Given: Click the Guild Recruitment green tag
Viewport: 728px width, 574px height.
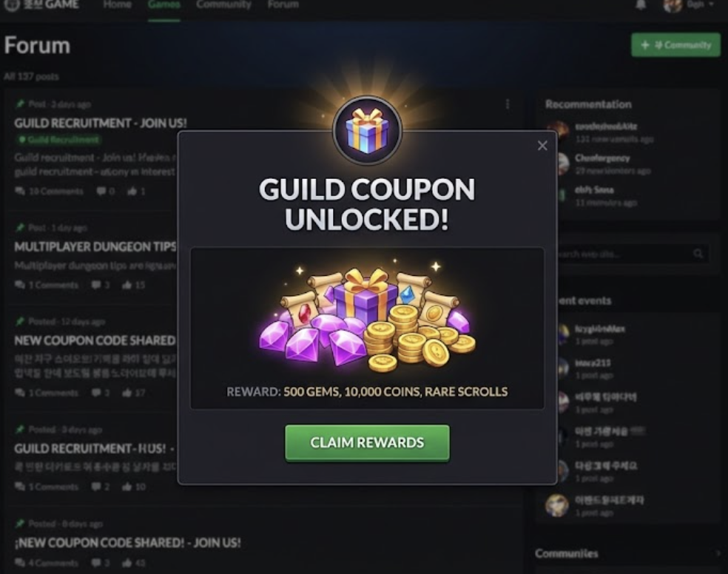Looking at the screenshot, I should (x=59, y=139).
